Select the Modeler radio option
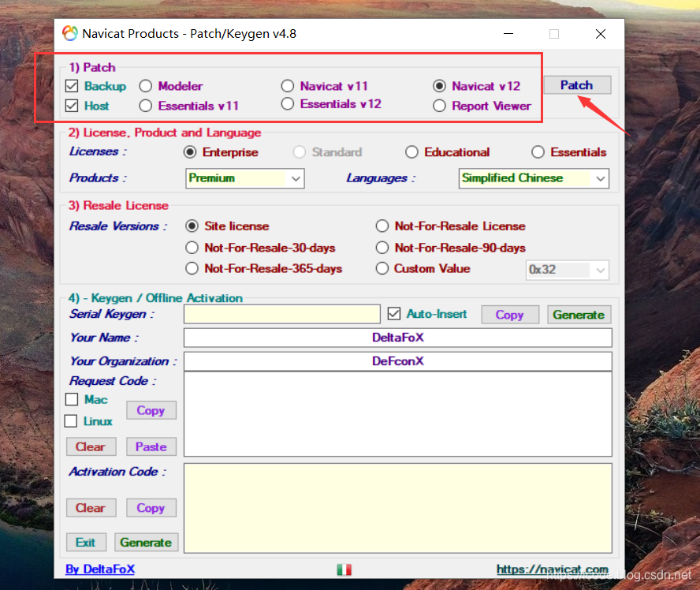The height and width of the screenshot is (590, 700). [x=146, y=86]
